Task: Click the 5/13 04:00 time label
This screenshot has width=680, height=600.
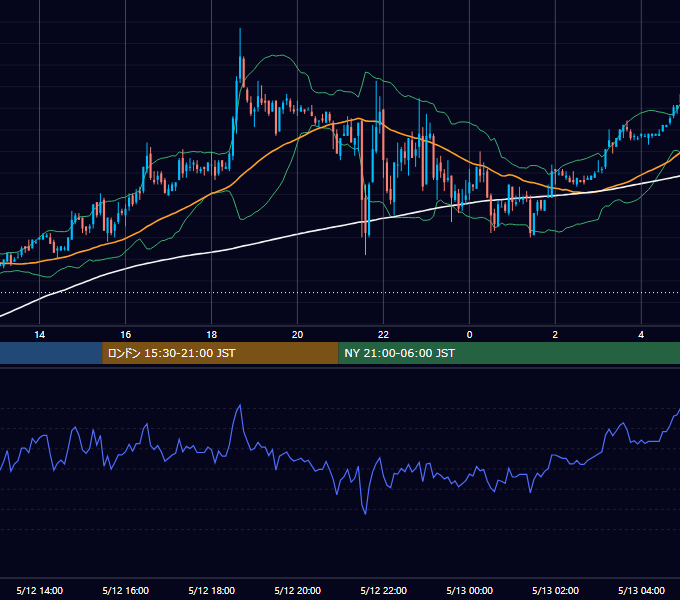Action: pyautogui.click(x=641, y=590)
